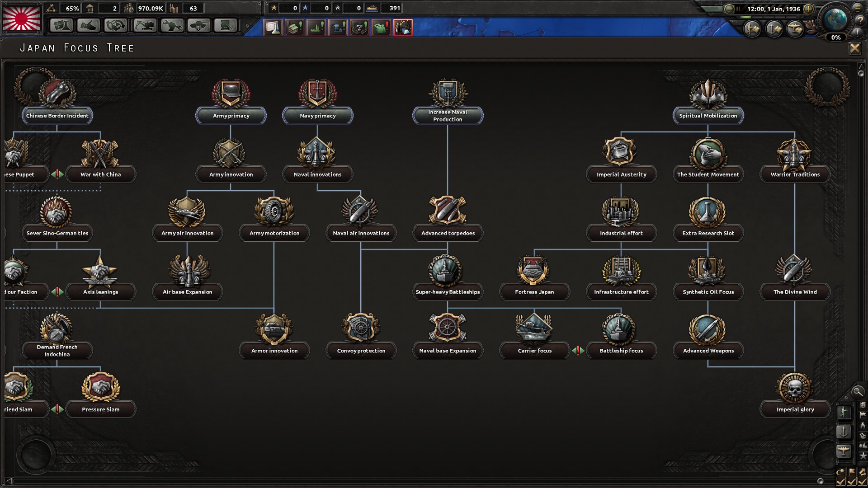Open the find-province magnifier search
Viewport: 868px width, 488px height.
857,392
